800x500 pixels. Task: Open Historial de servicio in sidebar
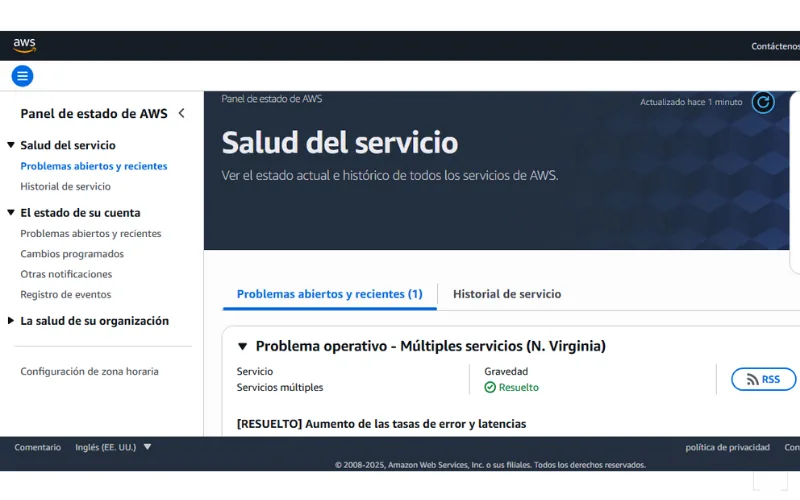tap(65, 186)
